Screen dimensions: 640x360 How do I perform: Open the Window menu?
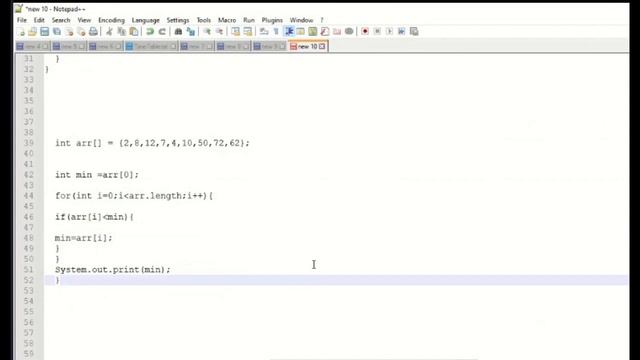point(301,20)
